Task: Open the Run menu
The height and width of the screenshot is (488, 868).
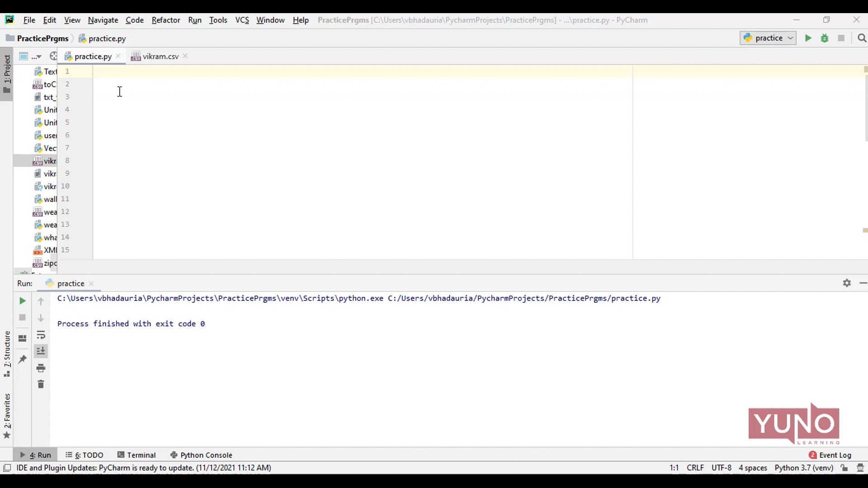Action: point(194,20)
